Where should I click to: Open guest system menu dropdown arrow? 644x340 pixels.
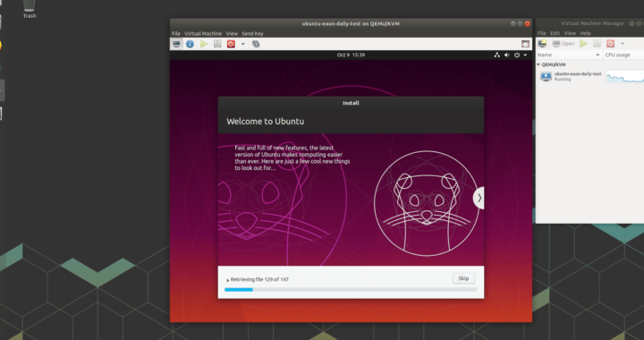(525, 55)
